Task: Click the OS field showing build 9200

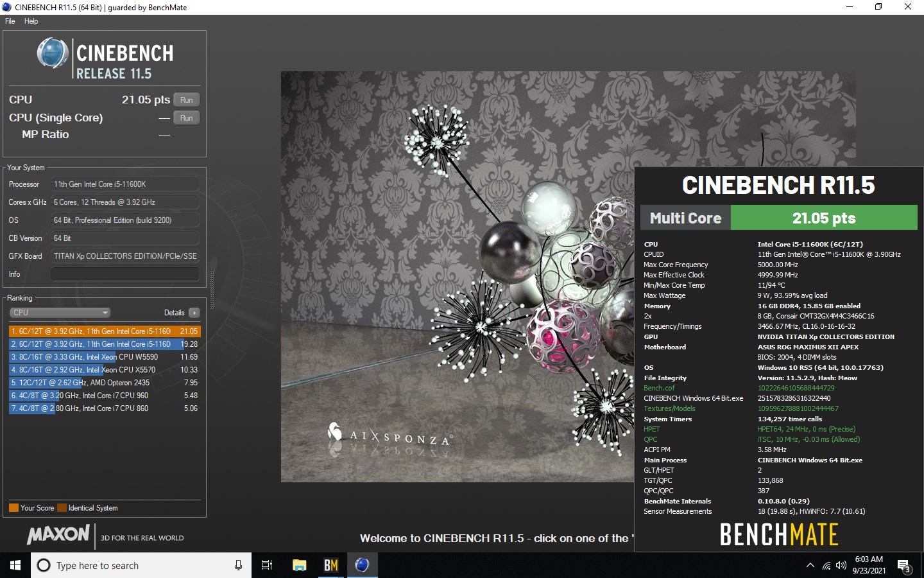Action: point(124,220)
